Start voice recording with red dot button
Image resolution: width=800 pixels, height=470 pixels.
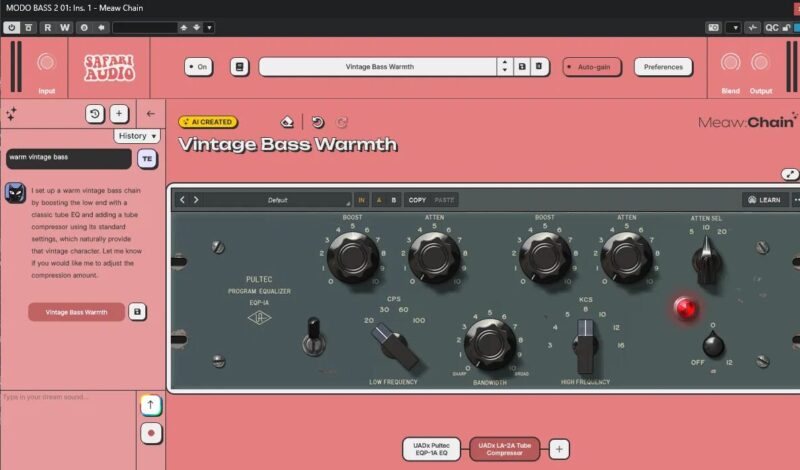click(x=151, y=433)
